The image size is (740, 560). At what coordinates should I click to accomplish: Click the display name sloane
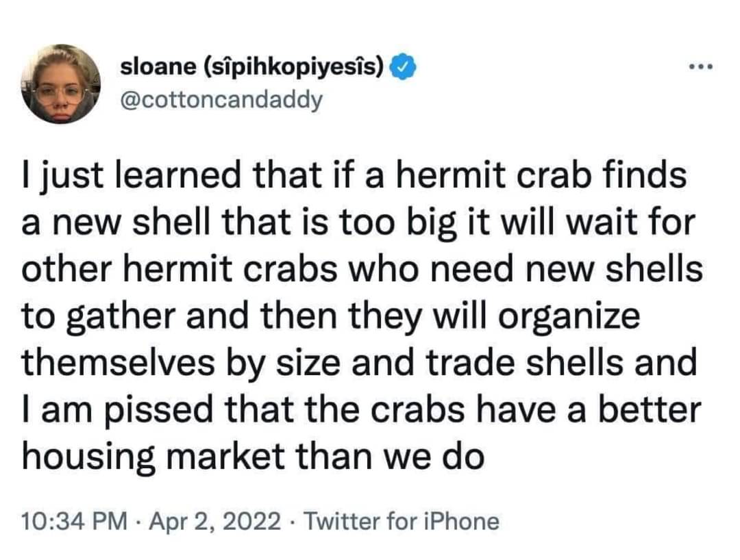pyautogui.click(x=158, y=67)
